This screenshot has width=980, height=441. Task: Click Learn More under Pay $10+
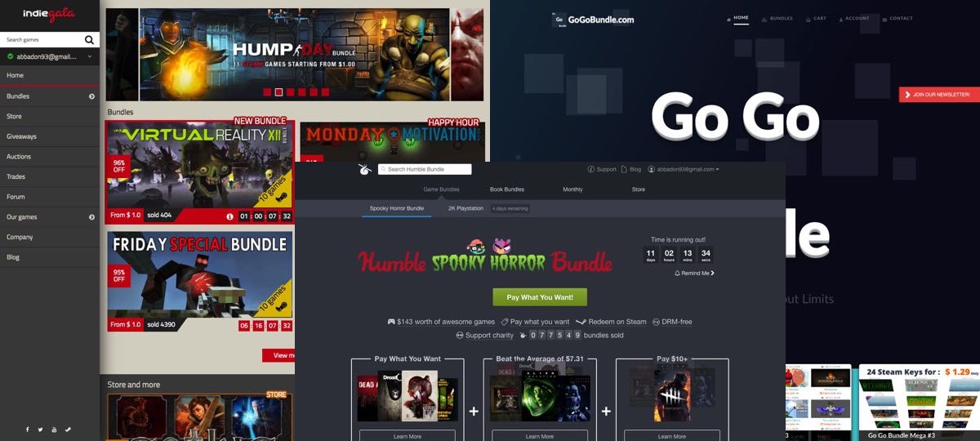672,435
